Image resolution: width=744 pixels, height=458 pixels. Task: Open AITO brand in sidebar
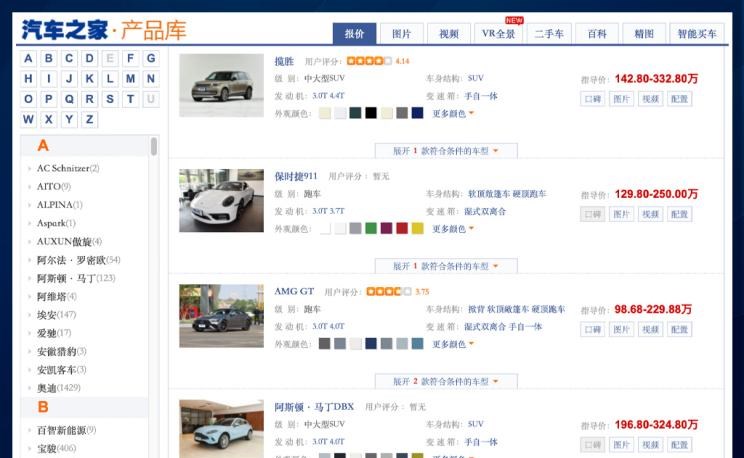pyautogui.click(x=54, y=187)
